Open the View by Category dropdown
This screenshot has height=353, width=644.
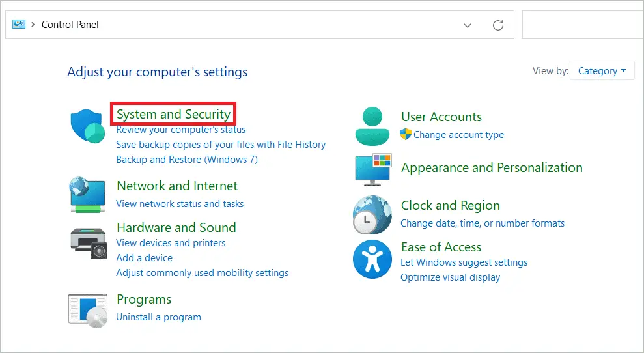(602, 71)
